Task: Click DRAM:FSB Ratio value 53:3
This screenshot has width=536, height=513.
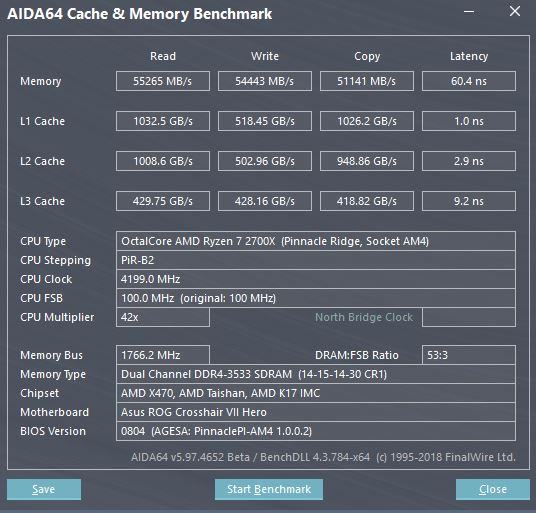Action: tap(469, 355)
